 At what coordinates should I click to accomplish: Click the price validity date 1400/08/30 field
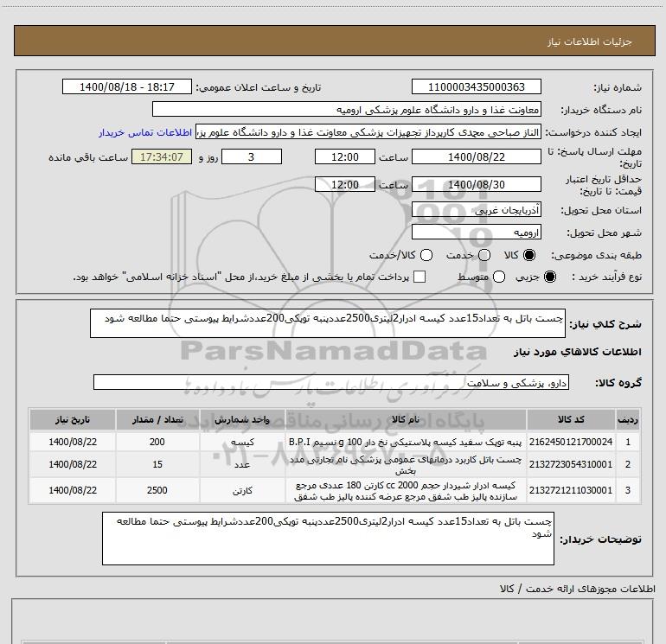pyautogui.click(x=476, y=185)
